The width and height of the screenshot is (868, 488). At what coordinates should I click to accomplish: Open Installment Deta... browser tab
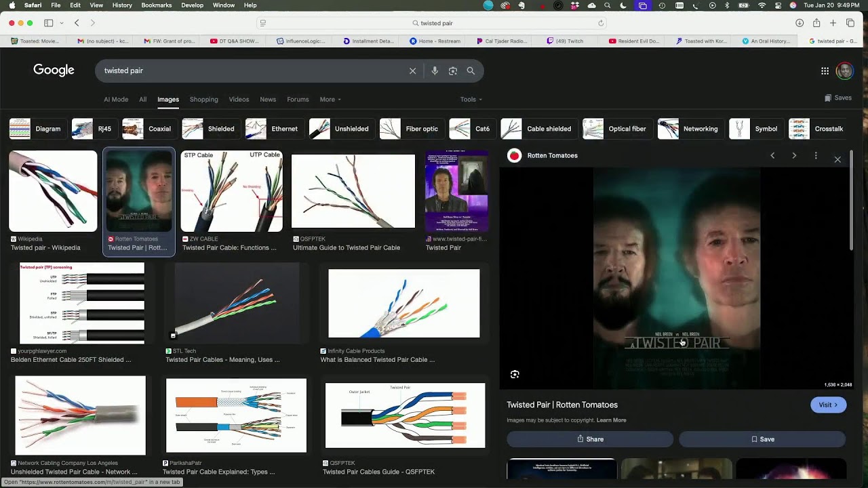point(368,41)
